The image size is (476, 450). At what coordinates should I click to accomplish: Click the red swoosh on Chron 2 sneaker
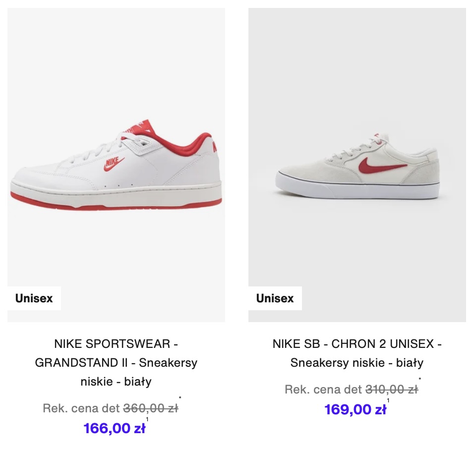pos(382,166)
